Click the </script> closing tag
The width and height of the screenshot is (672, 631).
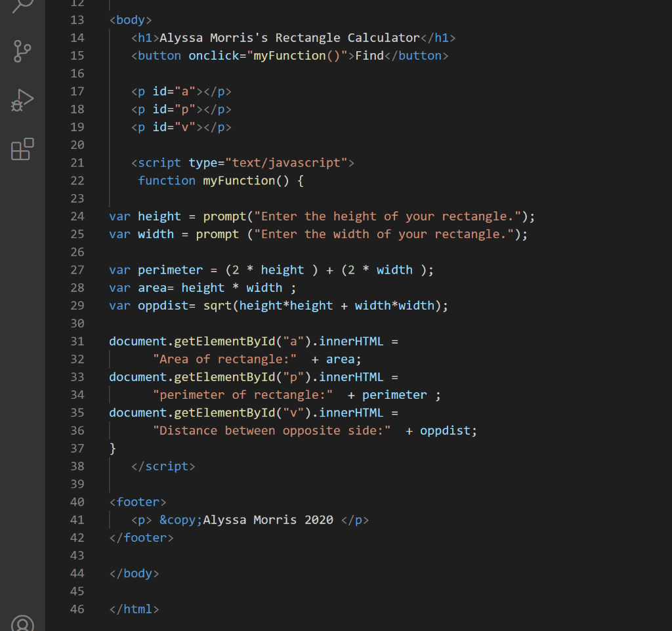163,466
